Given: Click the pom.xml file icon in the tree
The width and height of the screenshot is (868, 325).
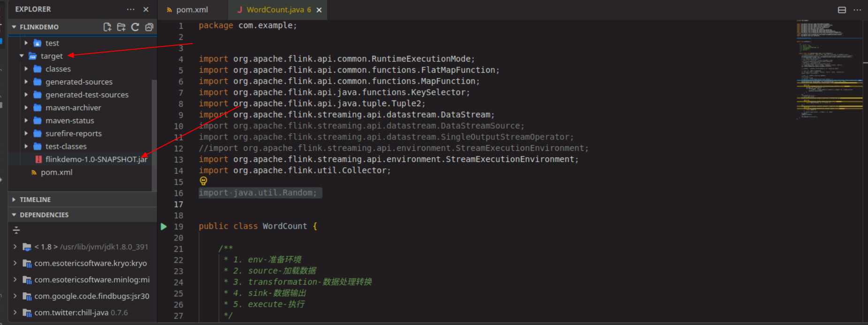Looking at the screenshot, I should click(34, 172).
